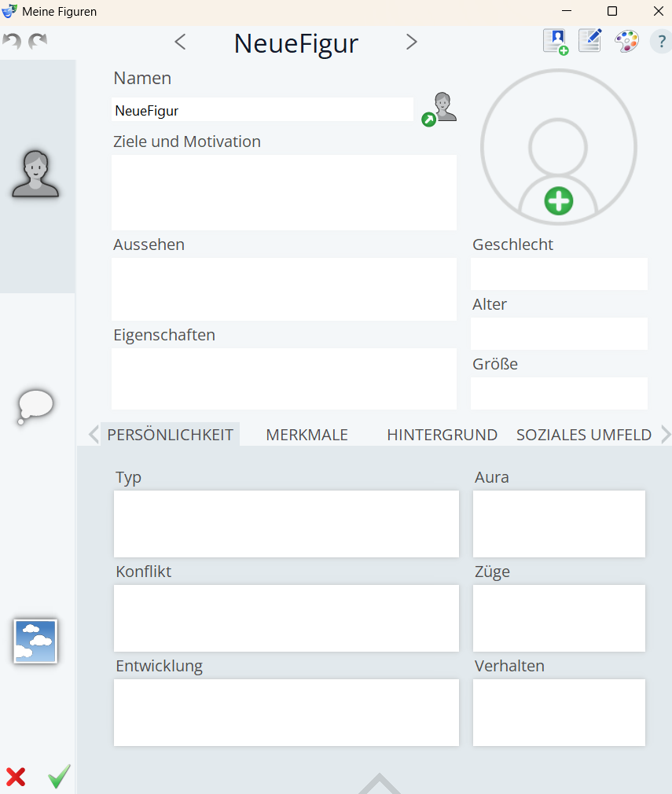Open help with the question mark
The image size is (672, 794).
tap(661, 42)
